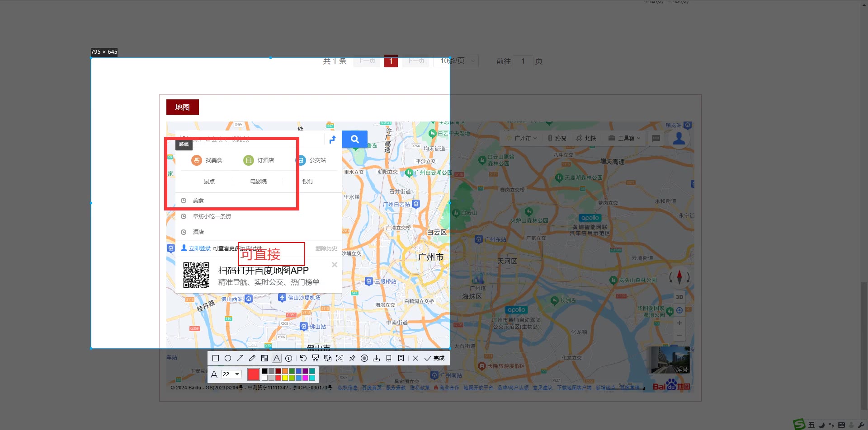This screenshot has width=868, height=430.
Task: Click the scissors cut-out tool icon
Action: coord(316,358)
